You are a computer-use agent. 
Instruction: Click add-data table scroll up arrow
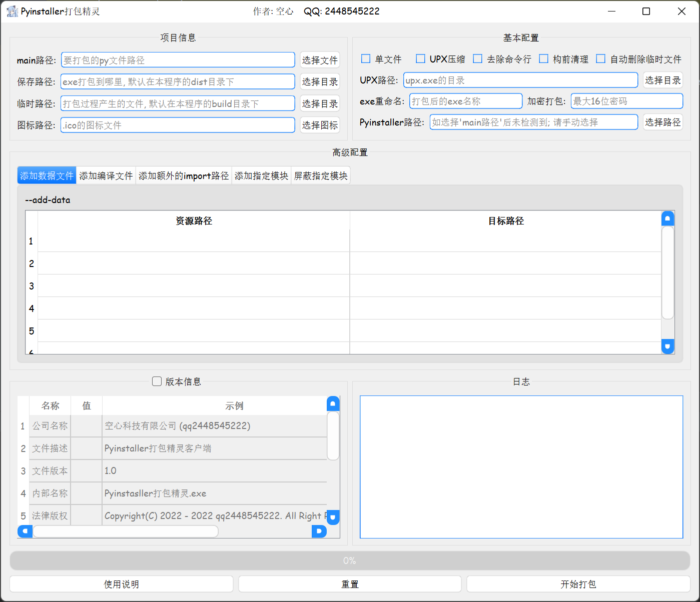(x=667, y=218)
